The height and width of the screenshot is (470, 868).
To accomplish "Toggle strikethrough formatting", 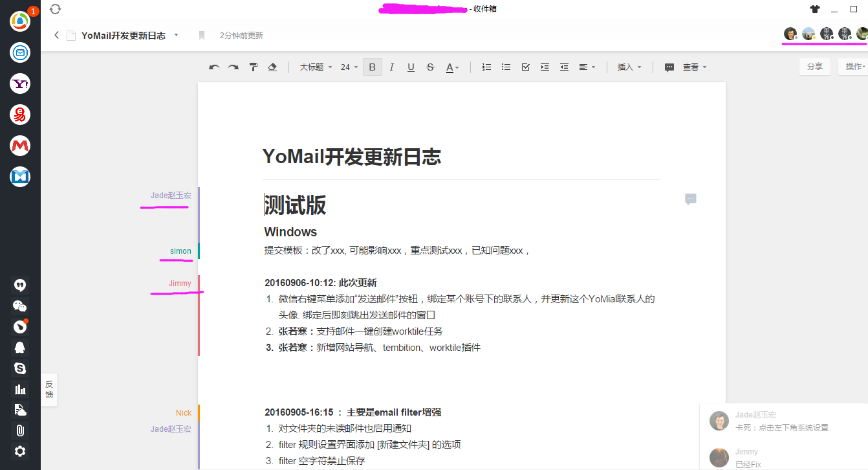I will coord(430,67).
